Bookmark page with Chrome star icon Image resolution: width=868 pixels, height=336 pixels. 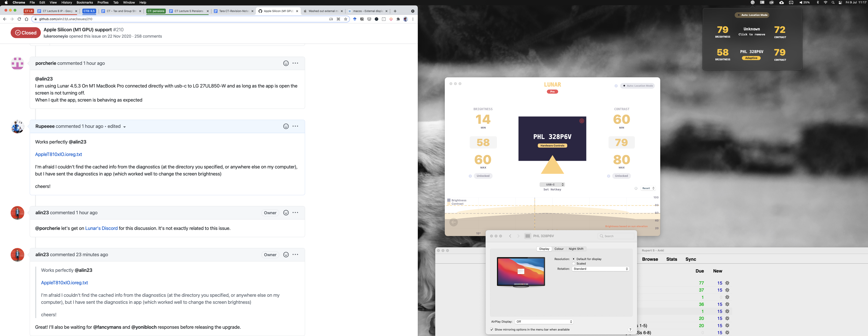(346, 19)
